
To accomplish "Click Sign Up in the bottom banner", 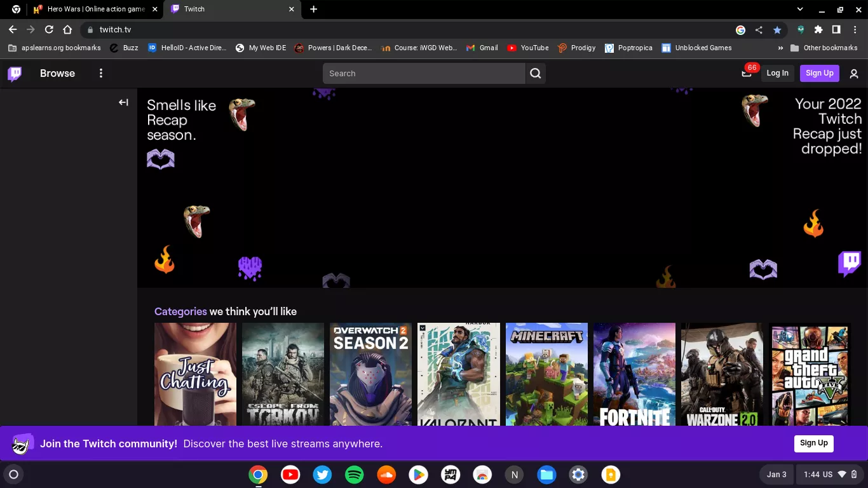I will coord(813,444).
